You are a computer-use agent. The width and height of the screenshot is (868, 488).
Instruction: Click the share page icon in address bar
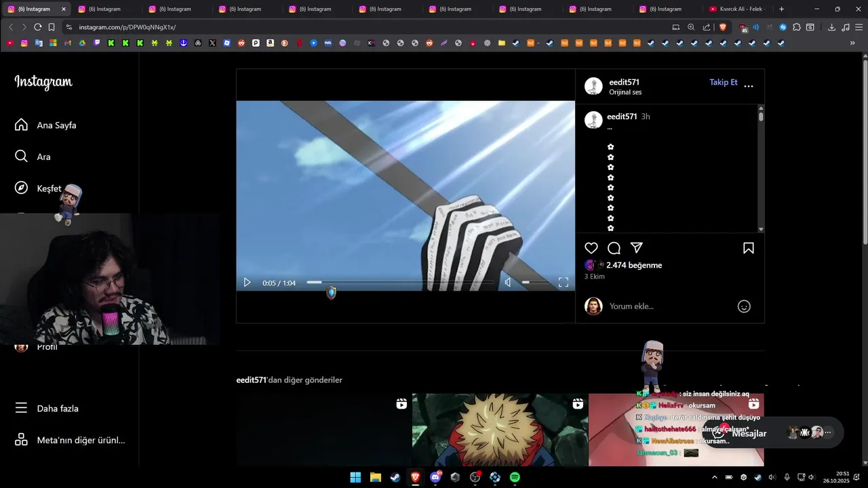tap(707, 27)
